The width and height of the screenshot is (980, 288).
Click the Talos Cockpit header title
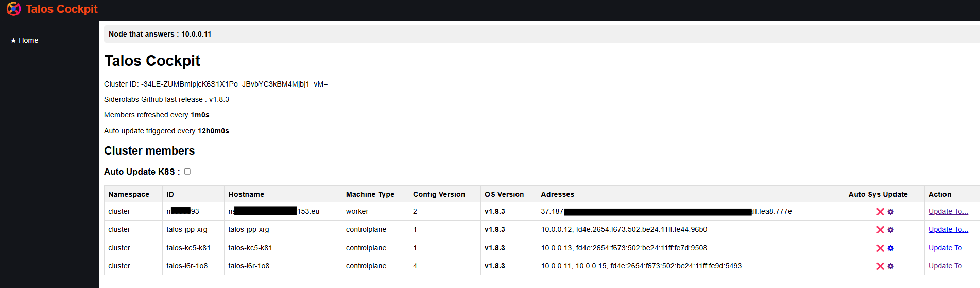(61, 9)
